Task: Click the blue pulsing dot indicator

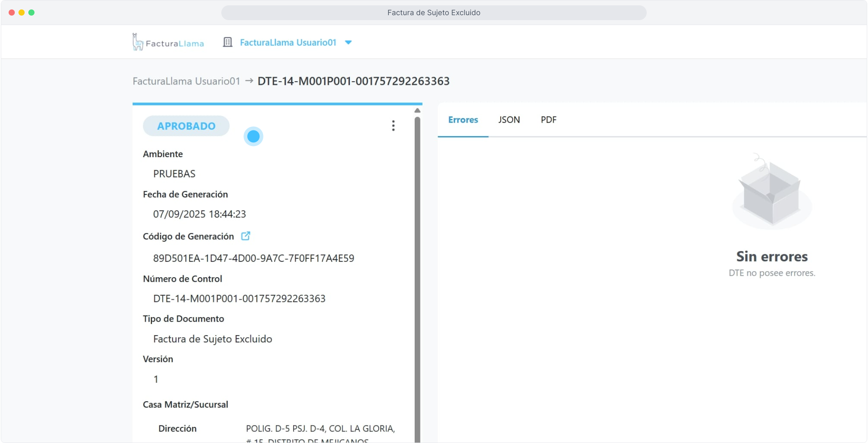Action: tap(253, 136)
